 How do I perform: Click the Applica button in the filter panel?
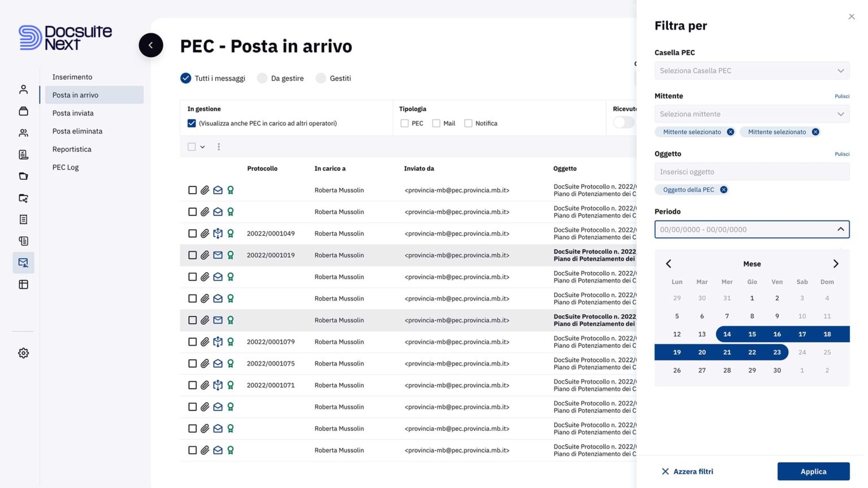[x=813, y=471]
